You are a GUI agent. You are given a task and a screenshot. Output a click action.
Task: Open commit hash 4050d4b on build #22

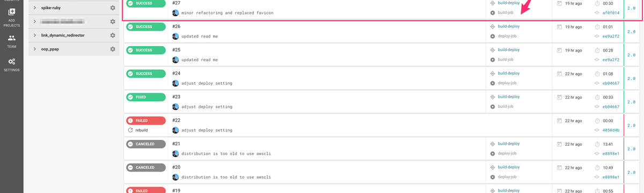(611, 130)
